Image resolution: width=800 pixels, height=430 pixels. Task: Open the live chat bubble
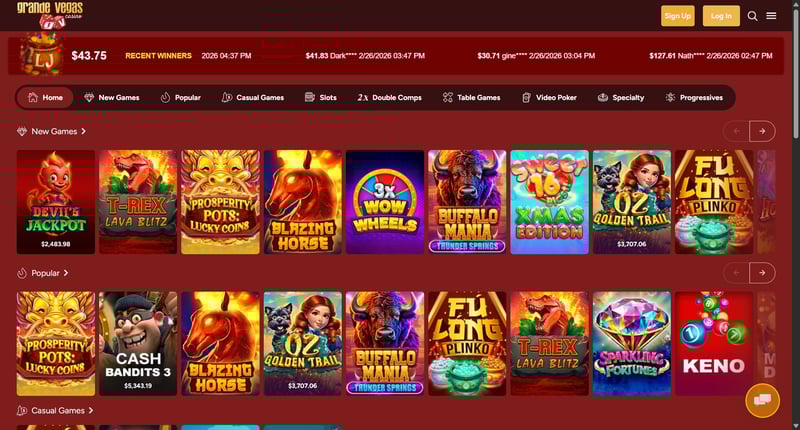762,400
